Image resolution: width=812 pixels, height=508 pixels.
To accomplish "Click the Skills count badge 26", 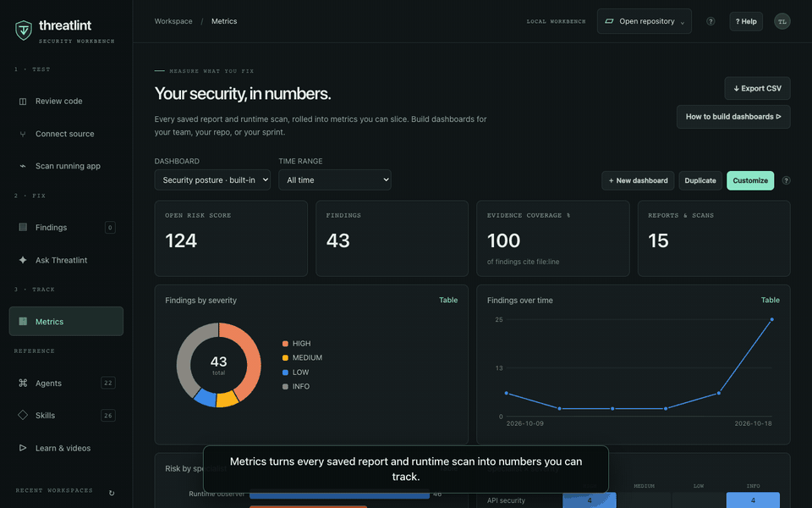I will point(107,415).
